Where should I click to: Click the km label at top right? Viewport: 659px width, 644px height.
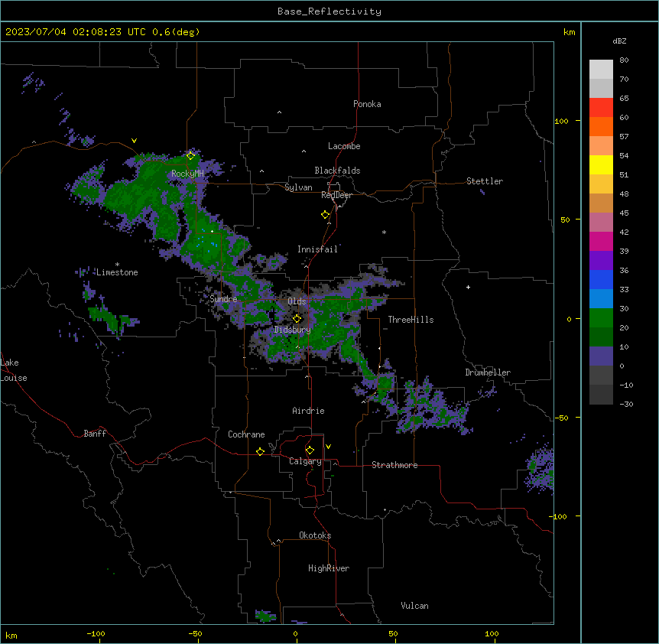[570, 32]
